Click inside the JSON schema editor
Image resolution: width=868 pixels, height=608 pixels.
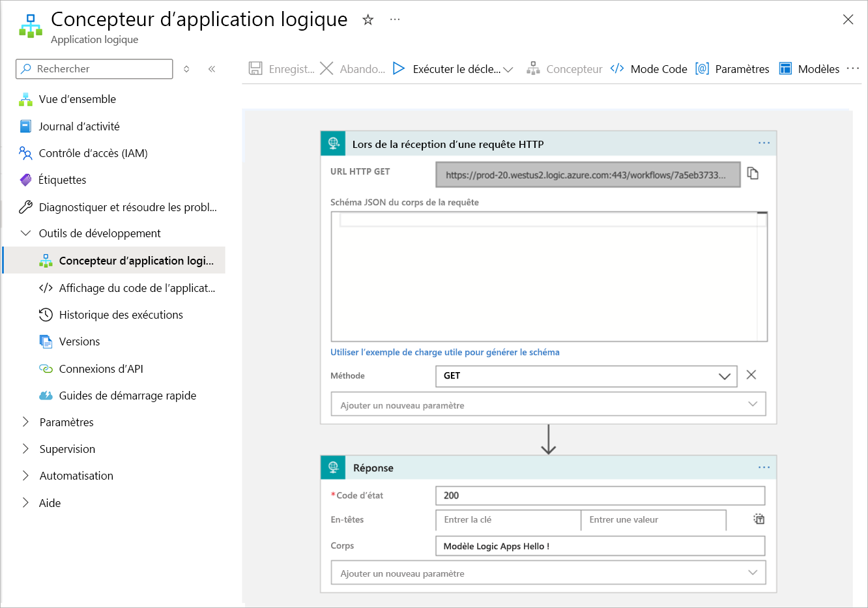549,276
